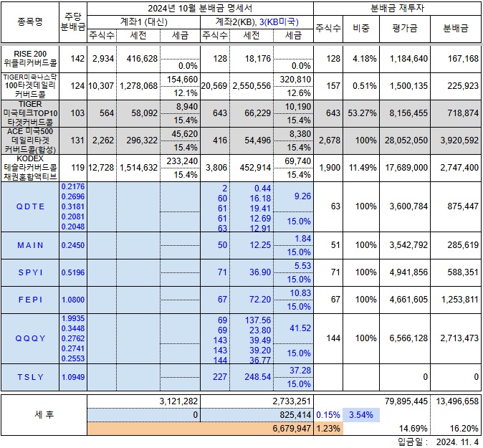This screenshot has height=448, width=483.
Task: Click the 233,240 tax value
Action: click(x=182, y=161)
